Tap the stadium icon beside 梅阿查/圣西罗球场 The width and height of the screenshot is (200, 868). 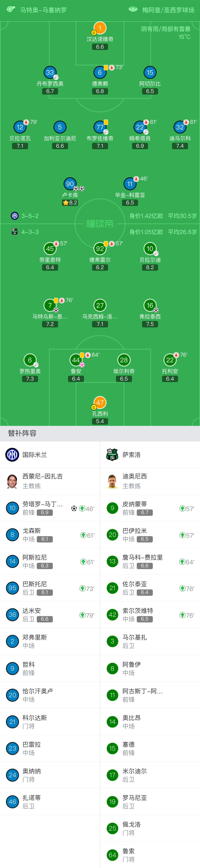tap(133, 9)
